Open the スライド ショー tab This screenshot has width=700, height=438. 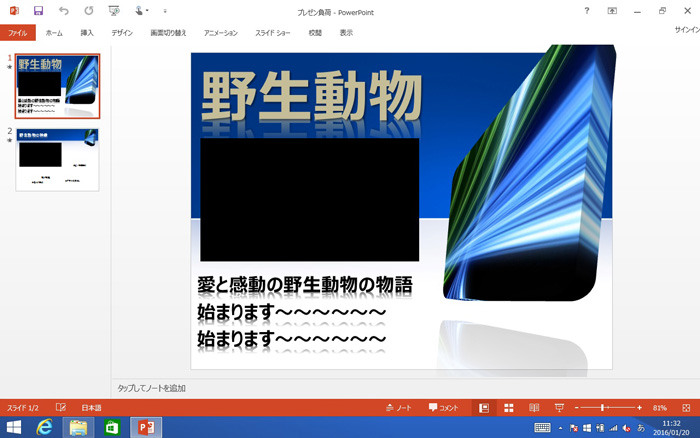point(273,33)
